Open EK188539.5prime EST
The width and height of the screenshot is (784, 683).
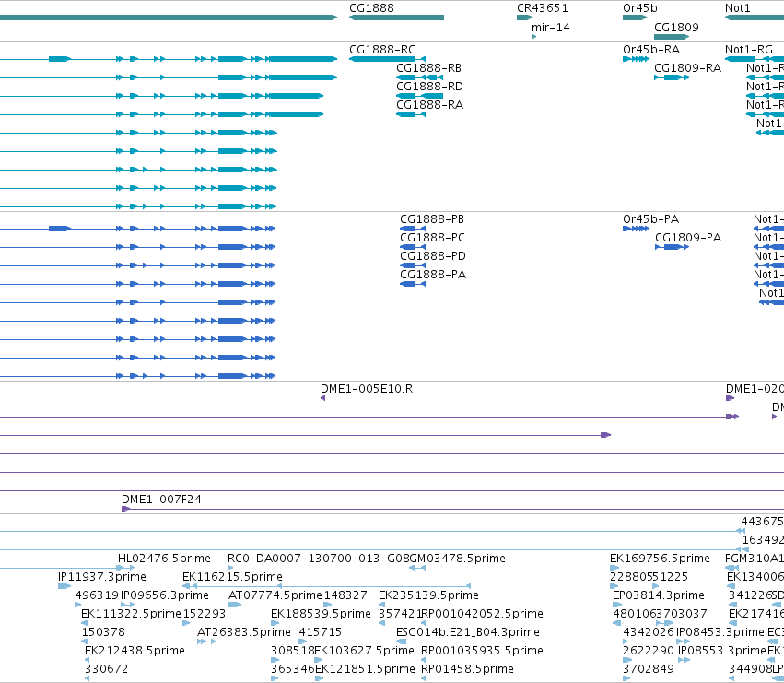(321, 614)
